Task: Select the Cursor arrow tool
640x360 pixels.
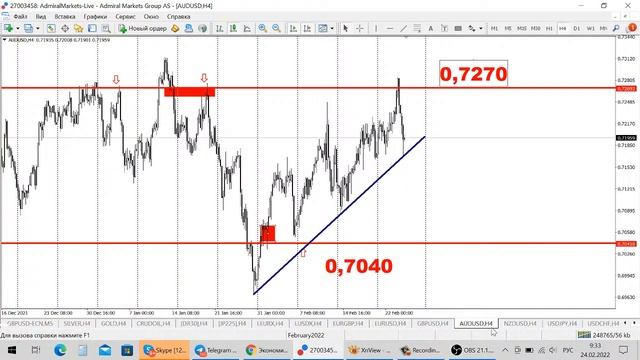Action: pos(345,28)
